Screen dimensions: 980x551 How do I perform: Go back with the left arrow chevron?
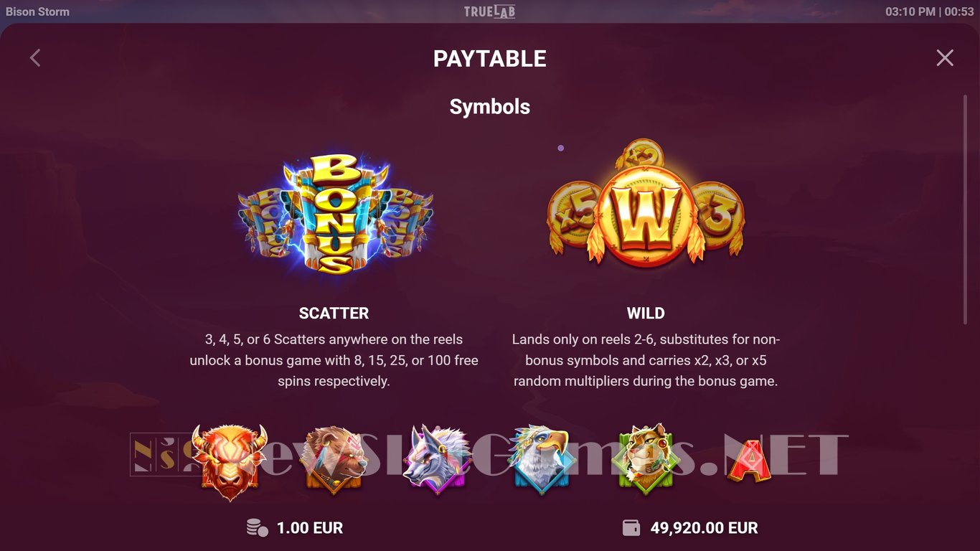click(35, 58)
